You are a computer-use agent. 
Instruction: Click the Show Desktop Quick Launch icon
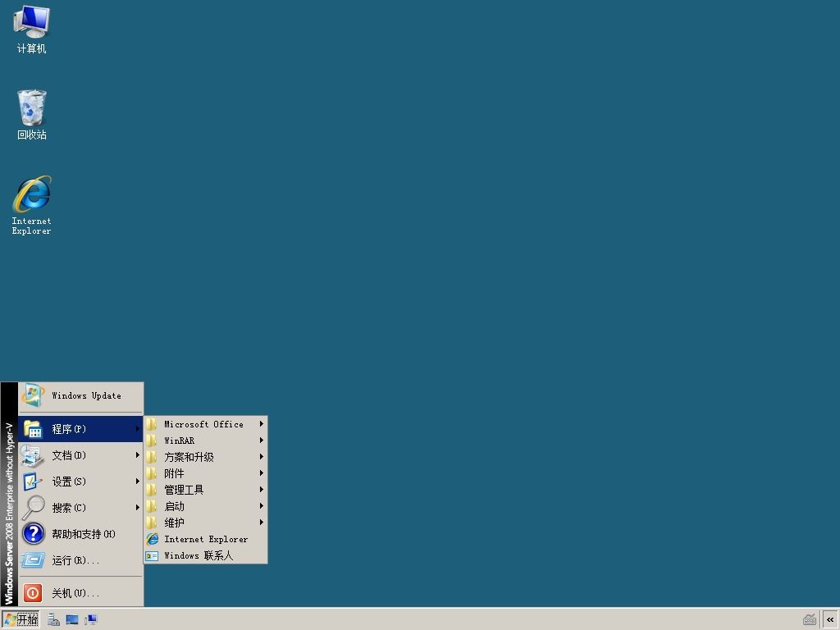tap(72, 620)
